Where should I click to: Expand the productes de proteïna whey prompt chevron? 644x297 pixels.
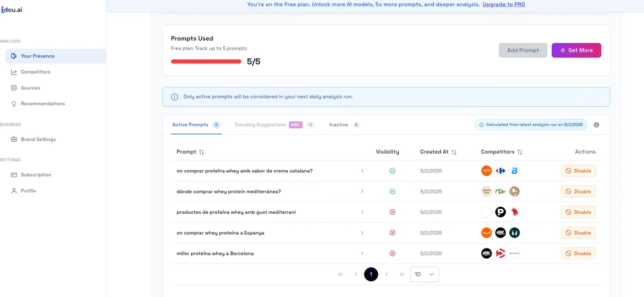tap(362, 212)
